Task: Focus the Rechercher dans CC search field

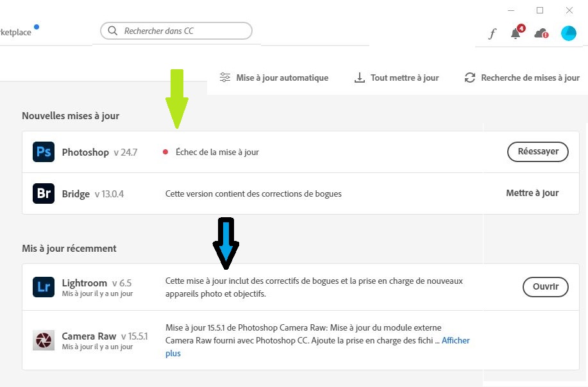Action: (x=183, y=31)
